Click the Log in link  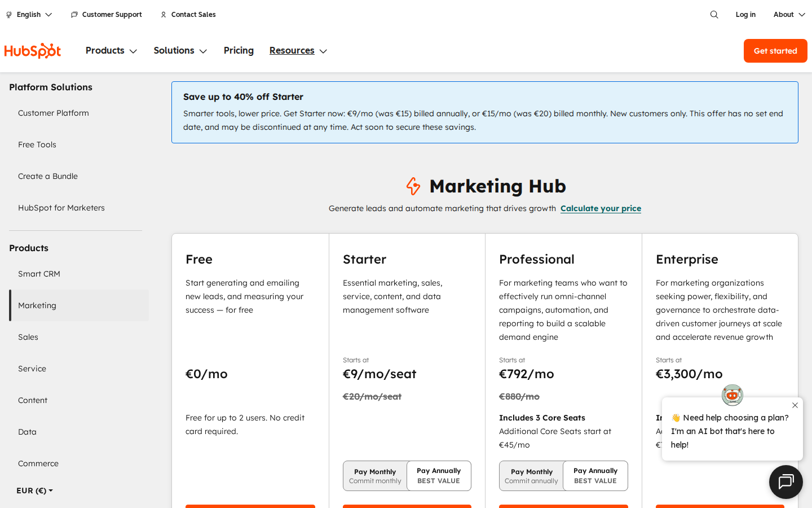[x=745, y=14]
